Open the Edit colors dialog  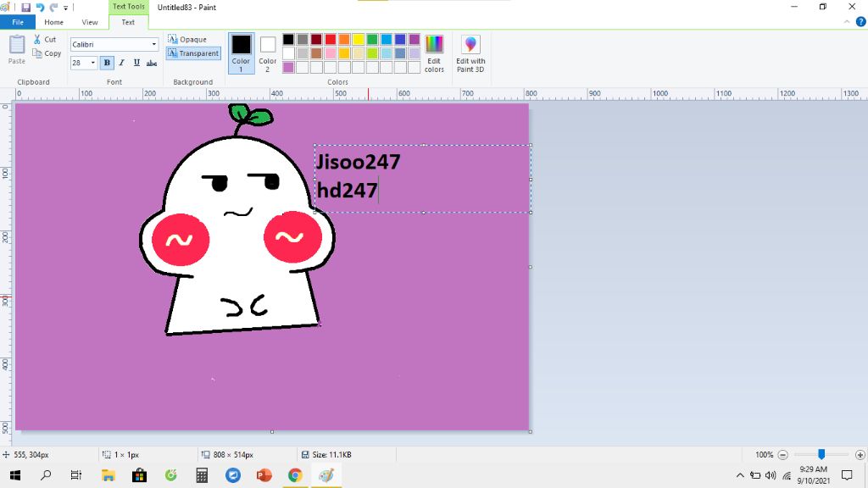pyautogui.click(x=434, y=53)
